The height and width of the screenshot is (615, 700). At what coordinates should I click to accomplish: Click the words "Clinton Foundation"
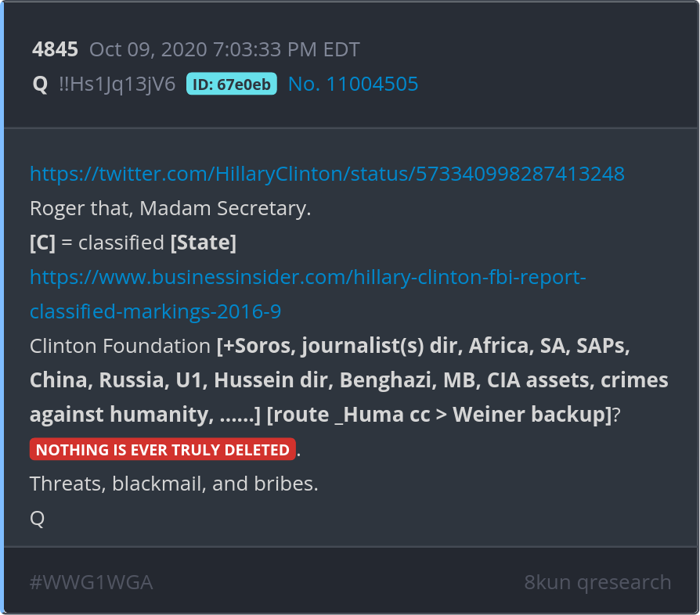(120, 346)
